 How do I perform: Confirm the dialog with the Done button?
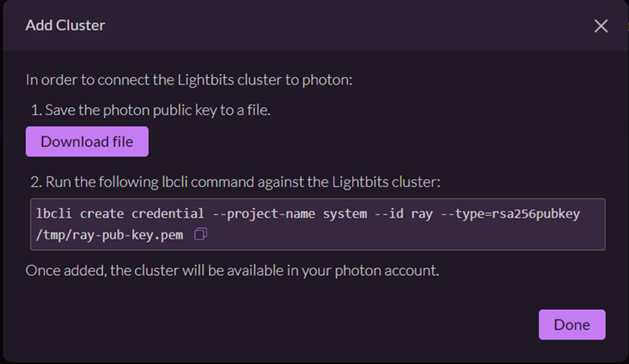[571, 324]
